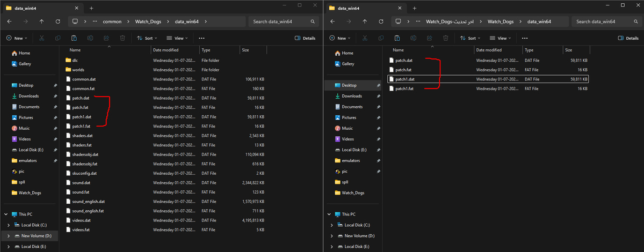Image resolution: width=644 pixels, height=252 pixels.
Task: Click the Cut icon in left window toolbar
Action: (41, 38)
